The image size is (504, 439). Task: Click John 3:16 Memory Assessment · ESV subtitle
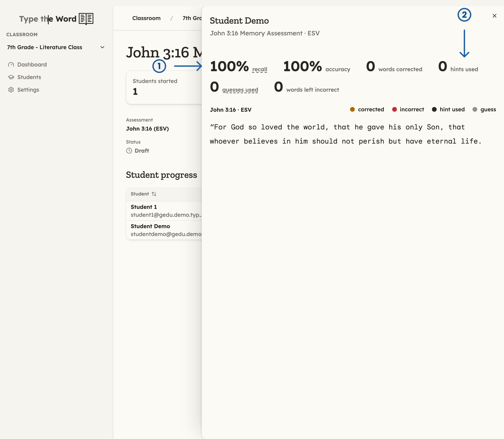(265, 33)
